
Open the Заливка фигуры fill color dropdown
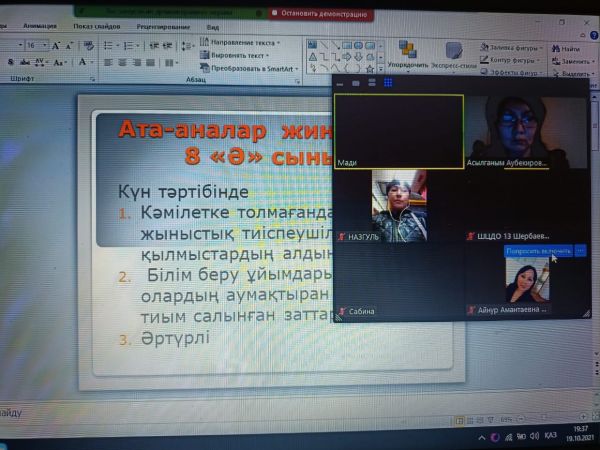click(x=510, y=47)
